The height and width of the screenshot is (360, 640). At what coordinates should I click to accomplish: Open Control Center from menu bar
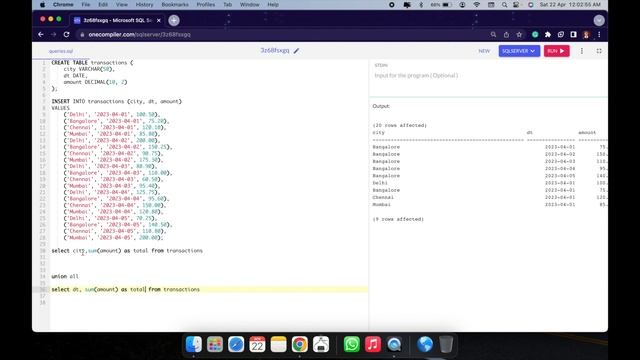pyautogui.click(x=516, y=4)
